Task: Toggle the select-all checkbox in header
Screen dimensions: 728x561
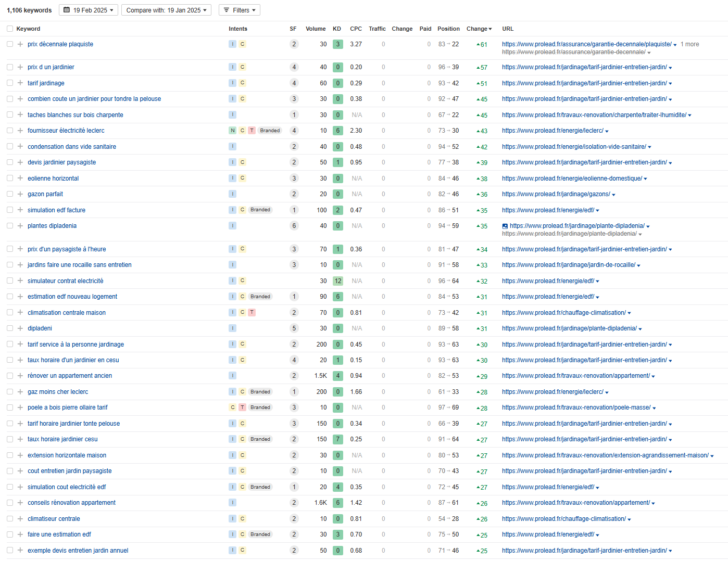Action: pos(10,29)
